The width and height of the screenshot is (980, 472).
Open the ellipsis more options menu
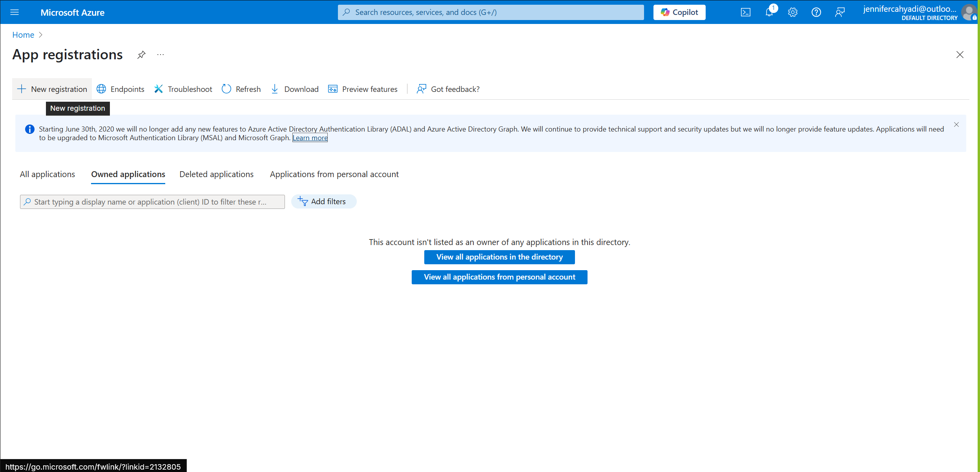(x=161, y=55)
